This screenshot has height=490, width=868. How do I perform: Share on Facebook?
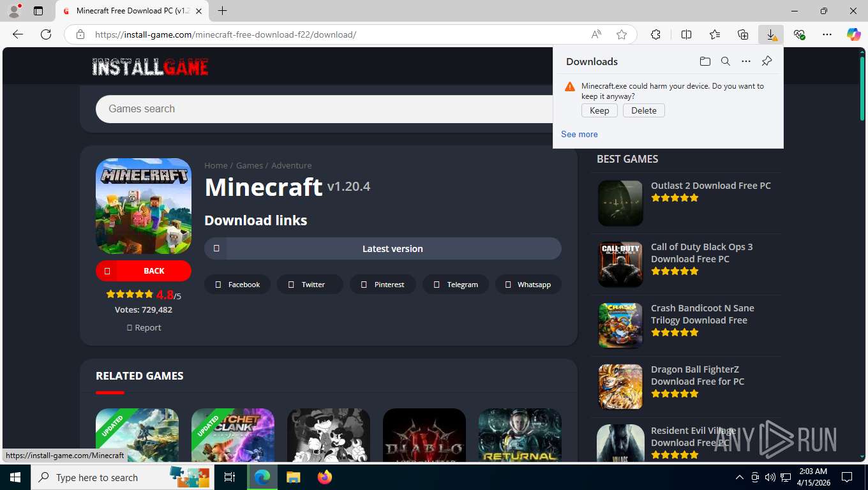tap(237, 285)
